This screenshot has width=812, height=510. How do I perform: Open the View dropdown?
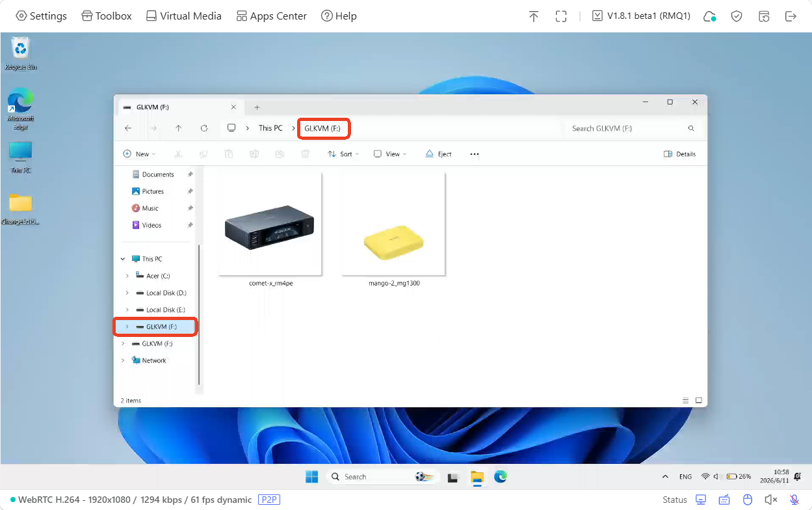pos(390,154)
